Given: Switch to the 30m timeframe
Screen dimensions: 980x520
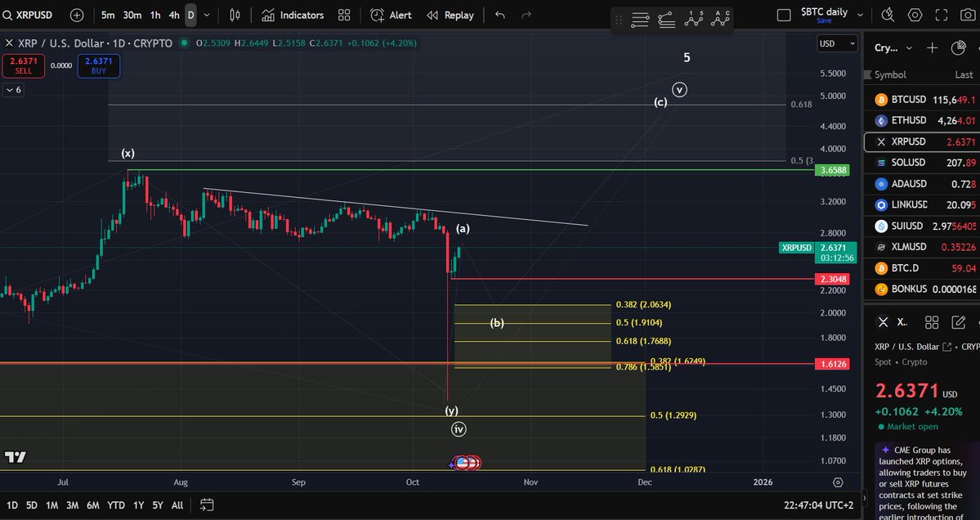Looking at the screenshot, I should (x=132, y=15).
